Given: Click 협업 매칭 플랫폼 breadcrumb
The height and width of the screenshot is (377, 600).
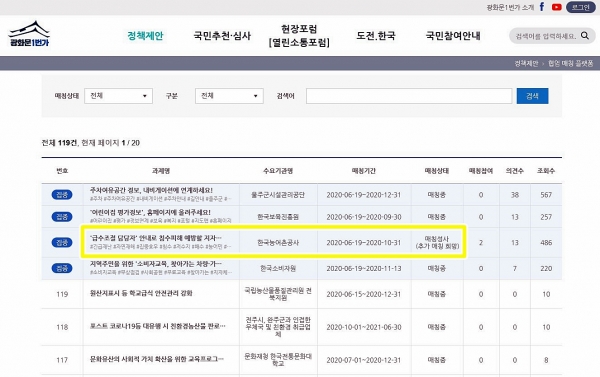Looking at the screenshot, I should [571, 63].
